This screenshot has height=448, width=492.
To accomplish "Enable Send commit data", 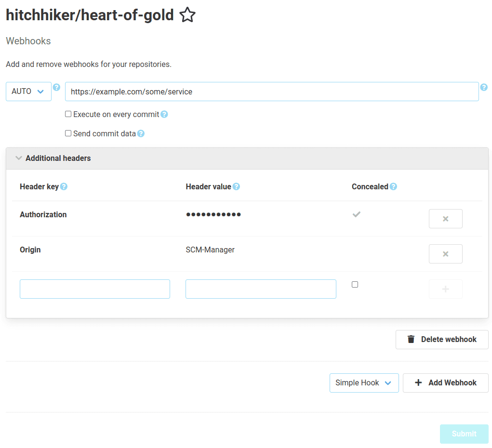I will 68,133.
